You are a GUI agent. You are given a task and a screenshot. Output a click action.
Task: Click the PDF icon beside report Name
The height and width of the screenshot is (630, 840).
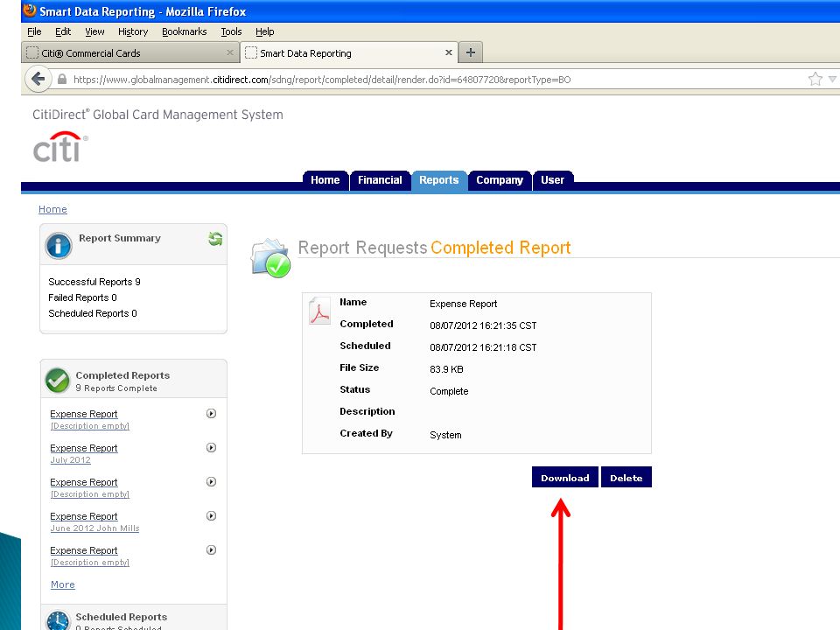[x=320, y=311]
